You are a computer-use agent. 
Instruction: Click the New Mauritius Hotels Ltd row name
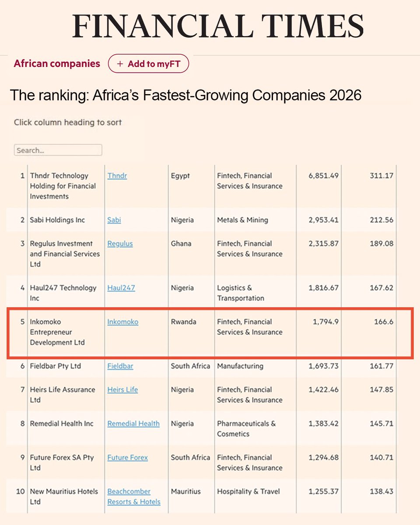point(64,497)
